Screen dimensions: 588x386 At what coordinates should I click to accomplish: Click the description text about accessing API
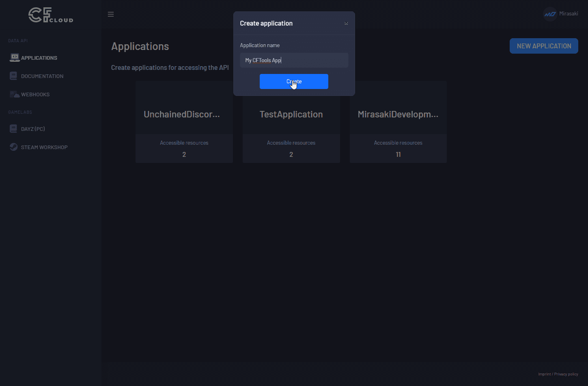coord(170,68)
